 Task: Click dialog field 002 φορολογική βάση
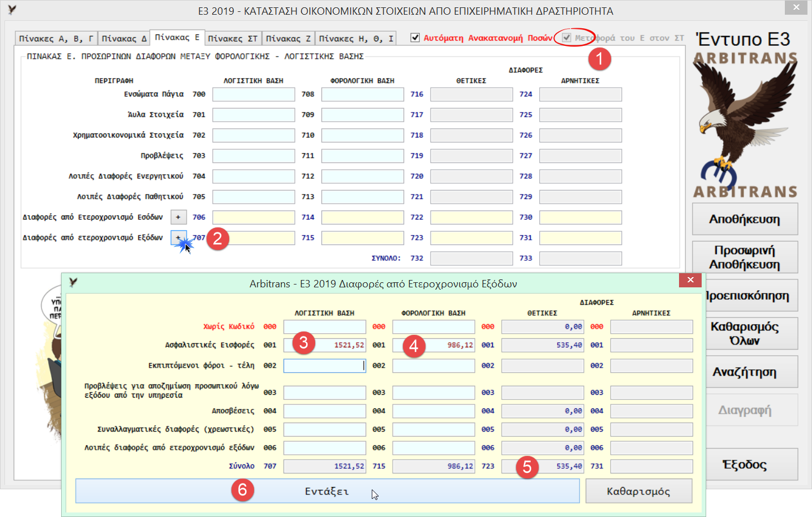pos(433,366)
